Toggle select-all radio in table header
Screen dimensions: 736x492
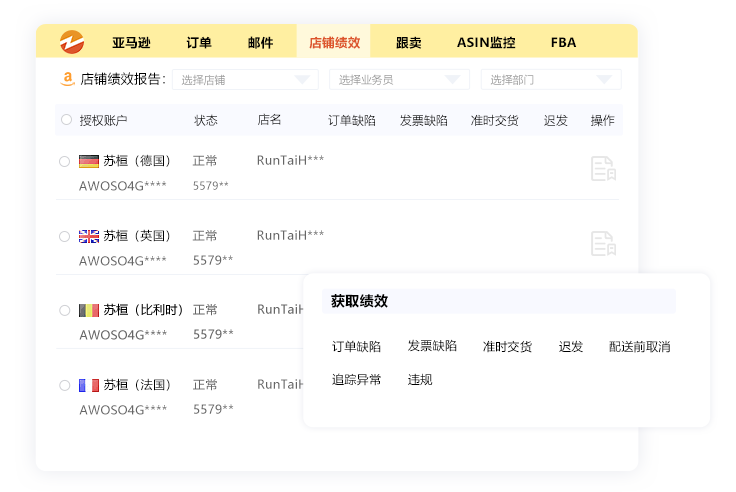(66, 120)
